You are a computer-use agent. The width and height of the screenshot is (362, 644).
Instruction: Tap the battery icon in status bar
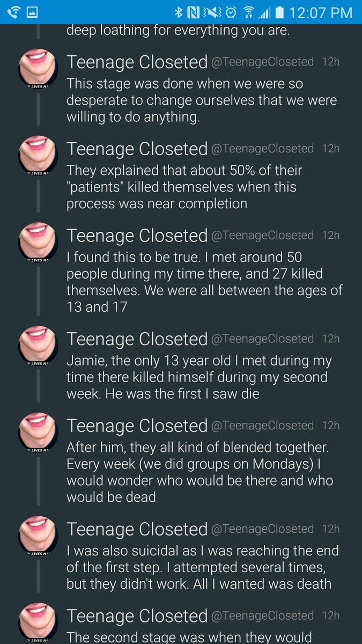[279, 11]
